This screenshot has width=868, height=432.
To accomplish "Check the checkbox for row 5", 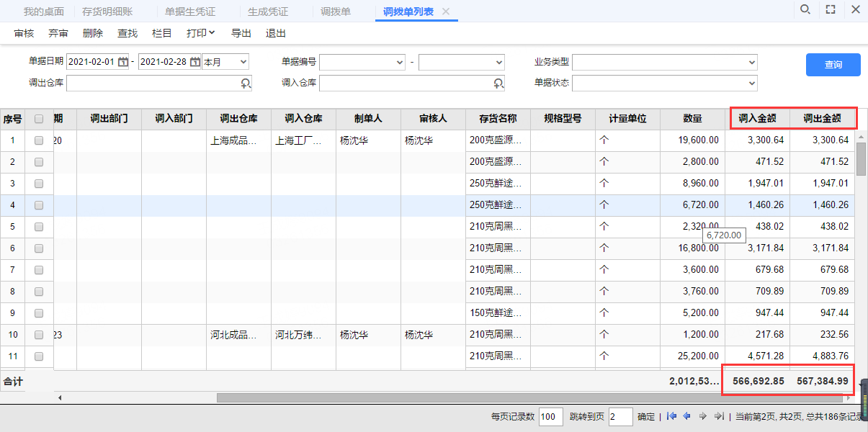I will pyautogui.click(x=39, y=227).
